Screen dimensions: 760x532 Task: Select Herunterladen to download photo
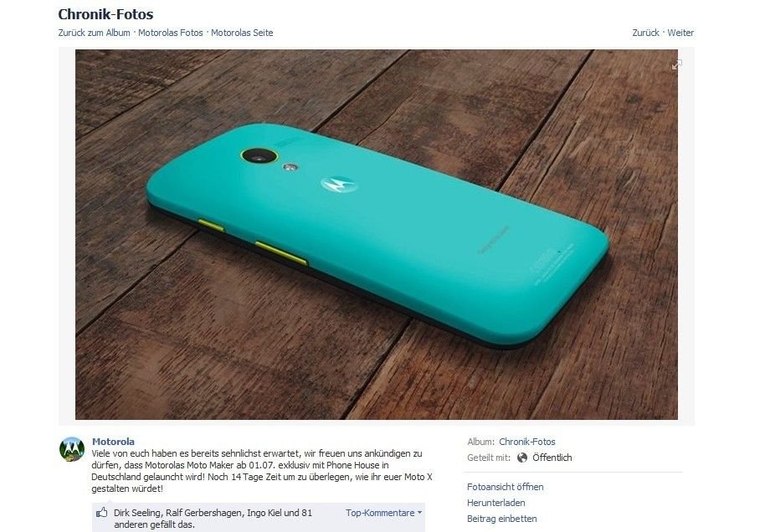(496, 503)
